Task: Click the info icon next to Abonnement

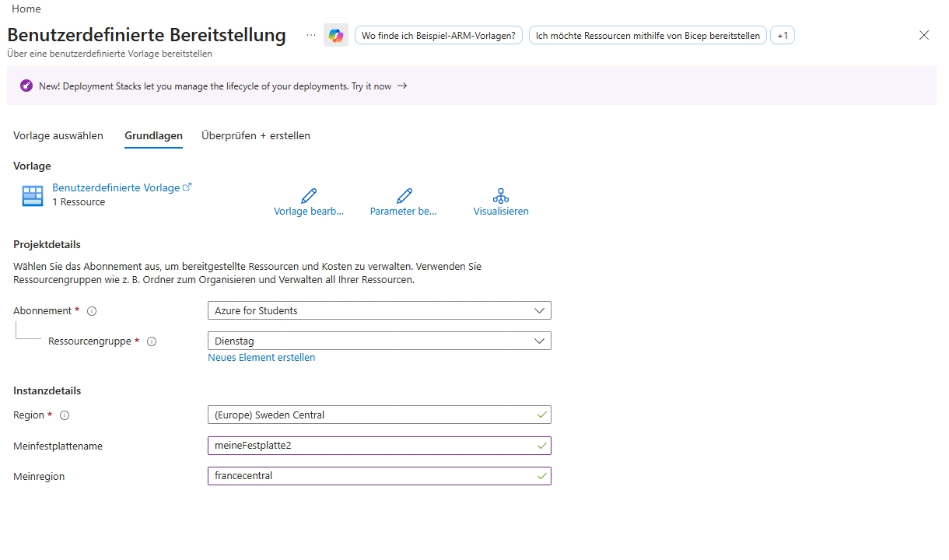Action: pos(92,311)
